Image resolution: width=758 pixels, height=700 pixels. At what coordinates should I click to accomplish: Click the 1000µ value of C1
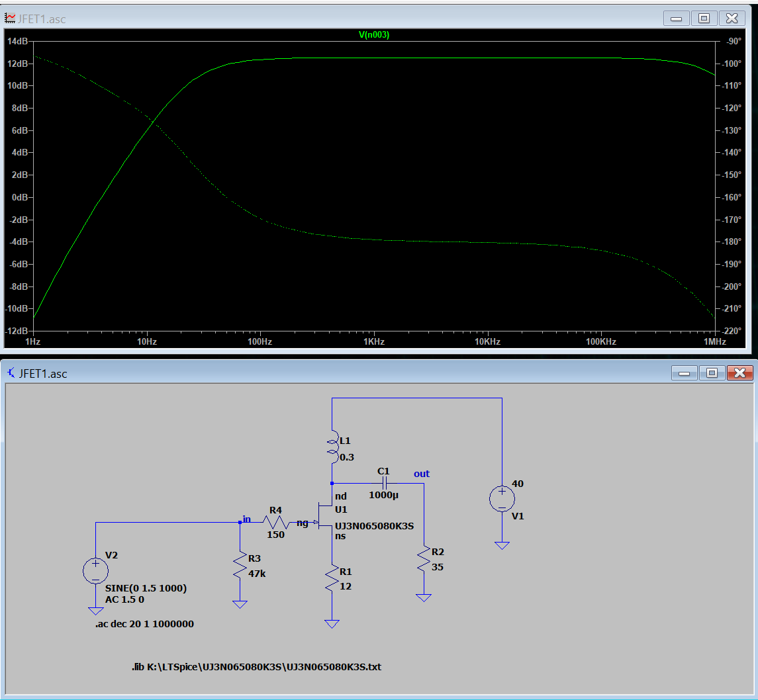[x=383, y=495]
